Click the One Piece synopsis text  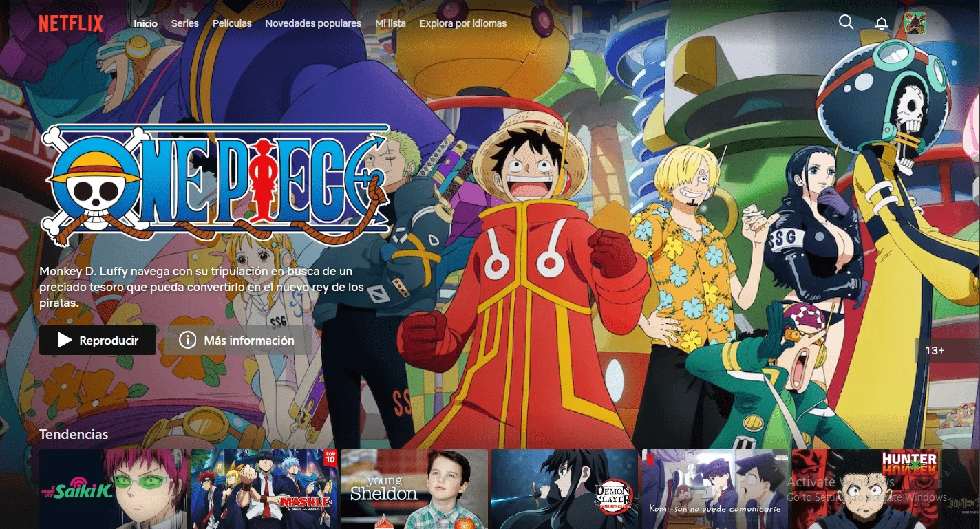pyautogui.click(x=202, y=287)
